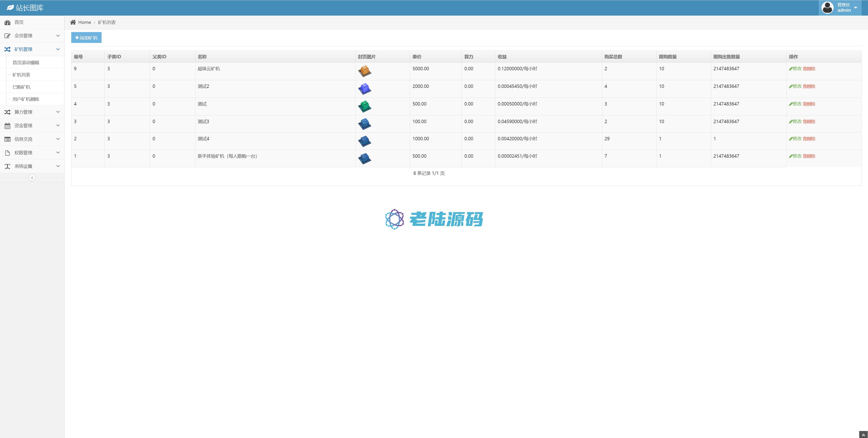Click the green cover image of 测试

(364, 106)
